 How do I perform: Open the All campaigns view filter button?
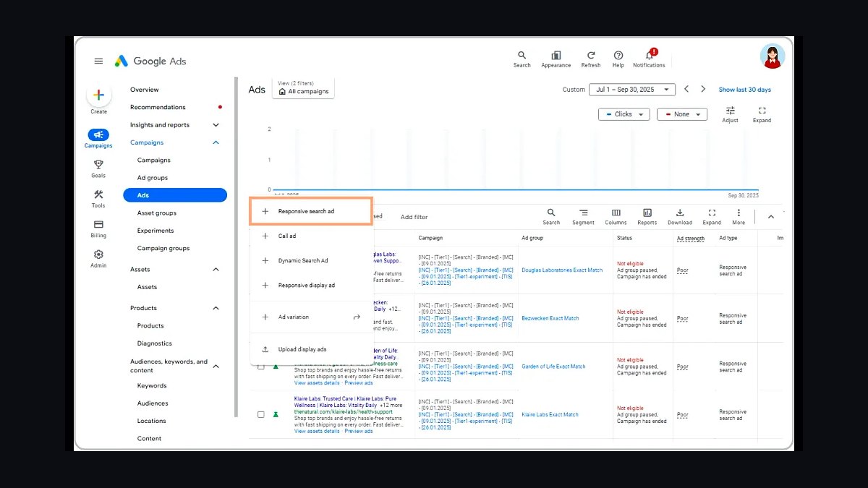[303, 88]
